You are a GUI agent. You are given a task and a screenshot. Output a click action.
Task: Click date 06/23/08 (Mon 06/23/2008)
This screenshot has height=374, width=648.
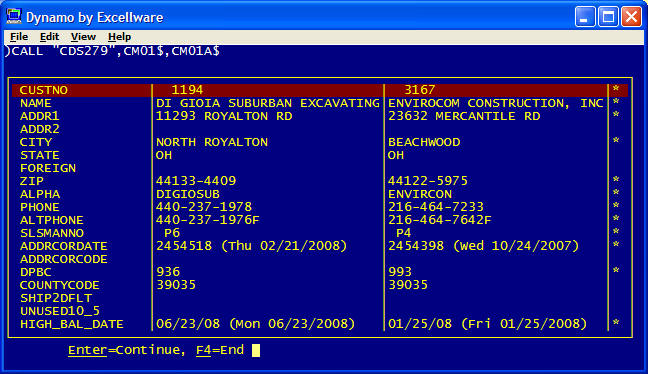click(256, 324)
